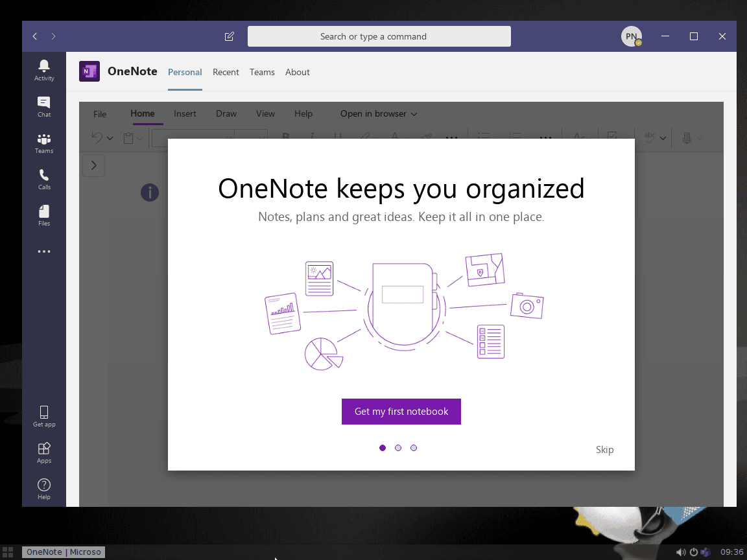
Task: Skip the OneNote intro tour
Action: click(604, 449)
